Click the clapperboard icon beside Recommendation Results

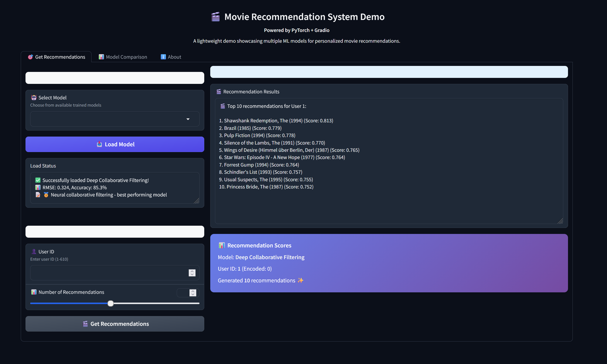(x=219, y=92)
